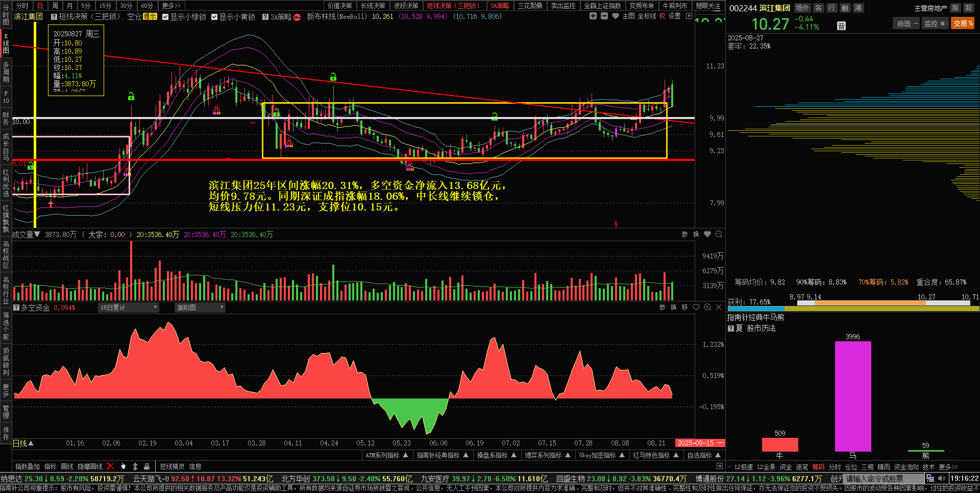Close the 多空资金 indicator panel
Image resolution: width=980 pixels, height=493 pixels.
(719, 307)
